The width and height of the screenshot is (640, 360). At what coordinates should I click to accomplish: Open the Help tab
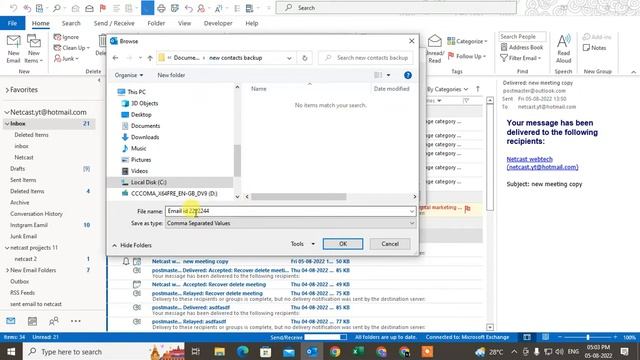tap(251, 23)
